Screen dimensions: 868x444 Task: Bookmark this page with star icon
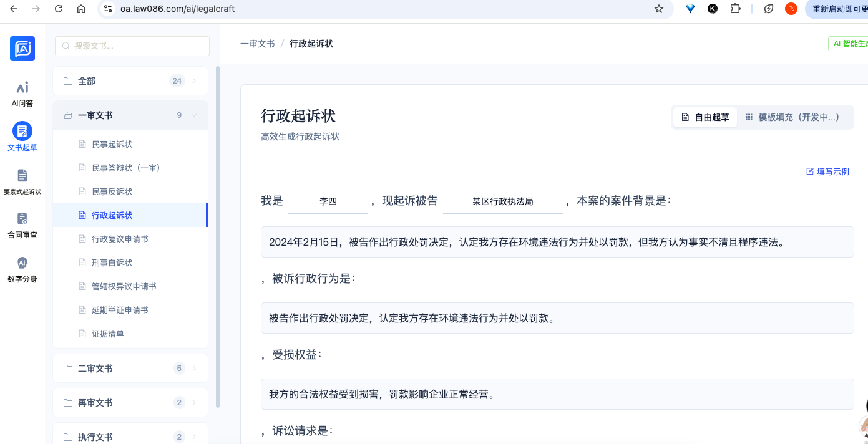(x=659, y=9)
